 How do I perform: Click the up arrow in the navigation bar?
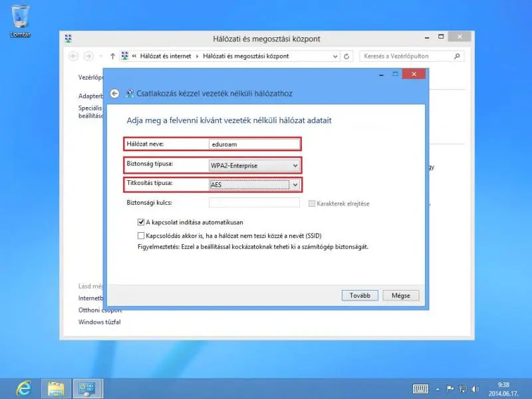[x=112, y=57]
